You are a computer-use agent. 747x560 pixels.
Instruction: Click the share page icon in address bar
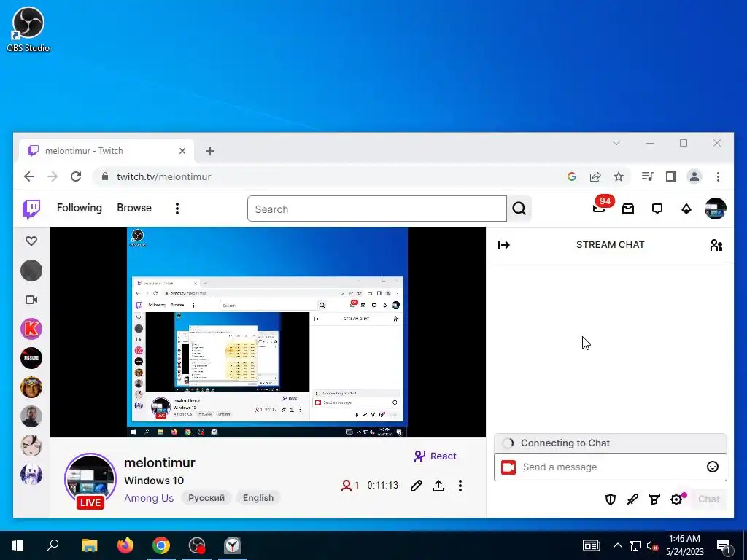click(x=595, y=176)
